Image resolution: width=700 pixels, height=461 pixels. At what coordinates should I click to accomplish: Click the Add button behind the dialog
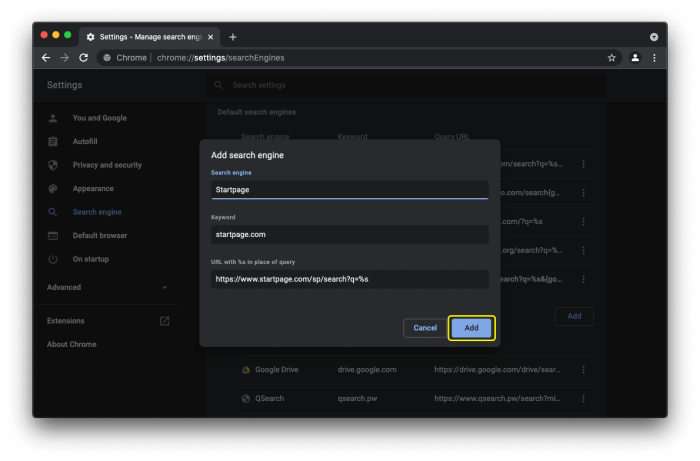pyautogui.click(x=574, y=316)
